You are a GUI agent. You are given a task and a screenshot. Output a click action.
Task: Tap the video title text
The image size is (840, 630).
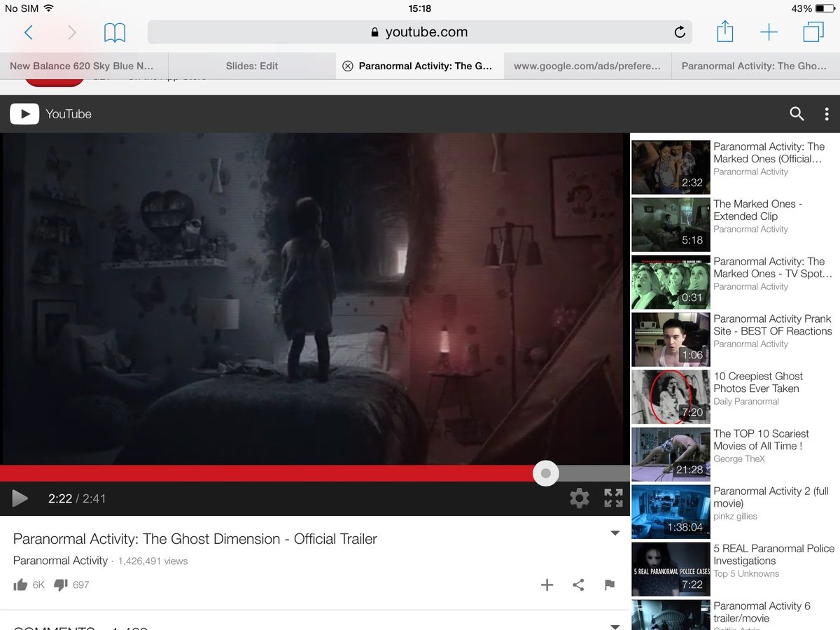(x=195, y=539)
